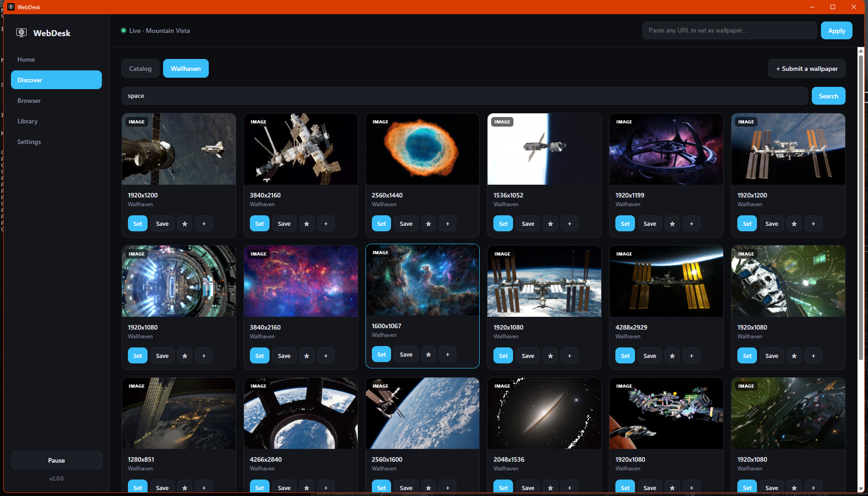Open Settings from the sidebar
868x496 pixels.
click(56, 142)
